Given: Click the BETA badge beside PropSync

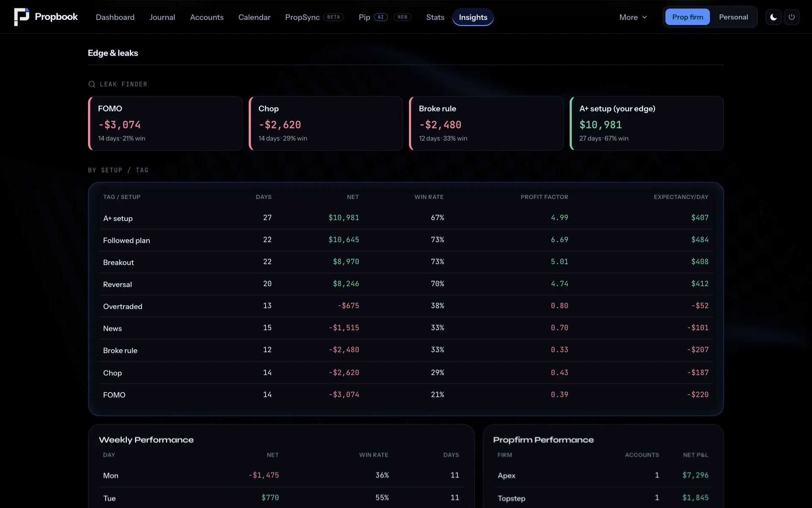Looking at the screenshot, I should (334, 17).
